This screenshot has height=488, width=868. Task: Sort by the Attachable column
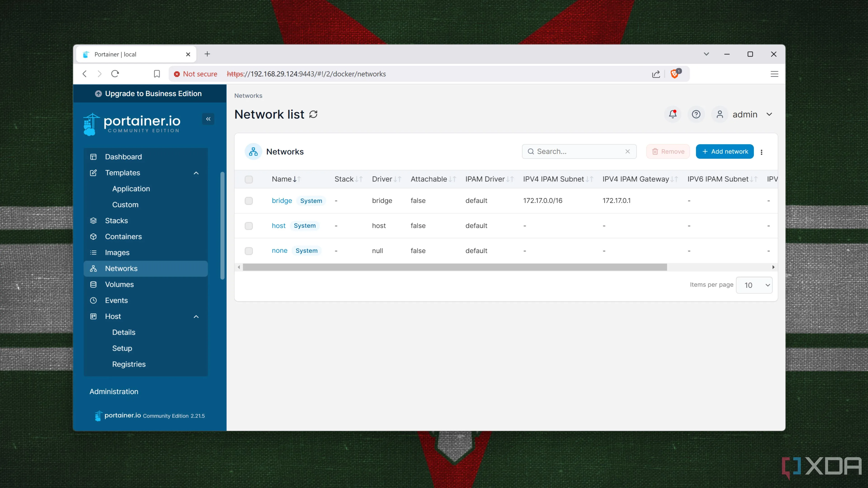click(433, 179)
